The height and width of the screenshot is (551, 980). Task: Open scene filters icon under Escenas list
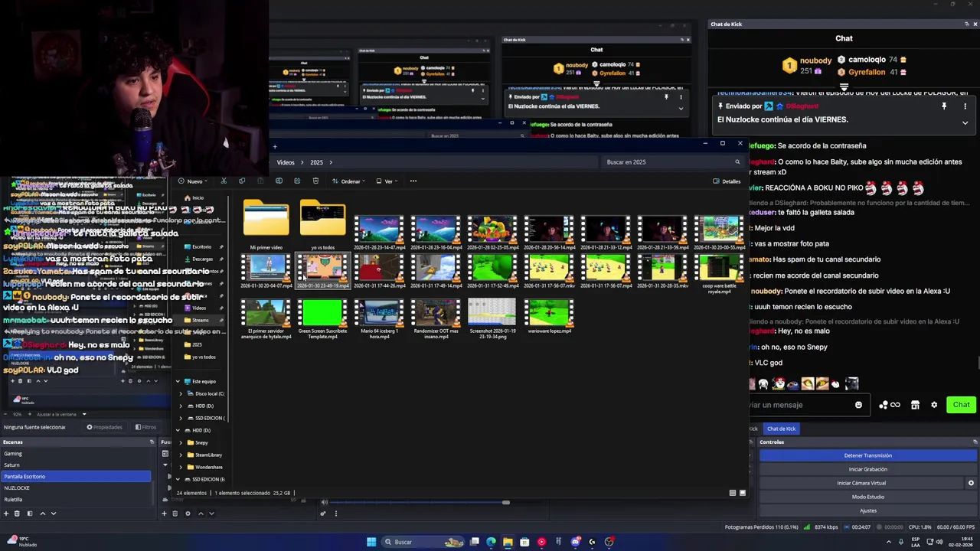(30, 514)
